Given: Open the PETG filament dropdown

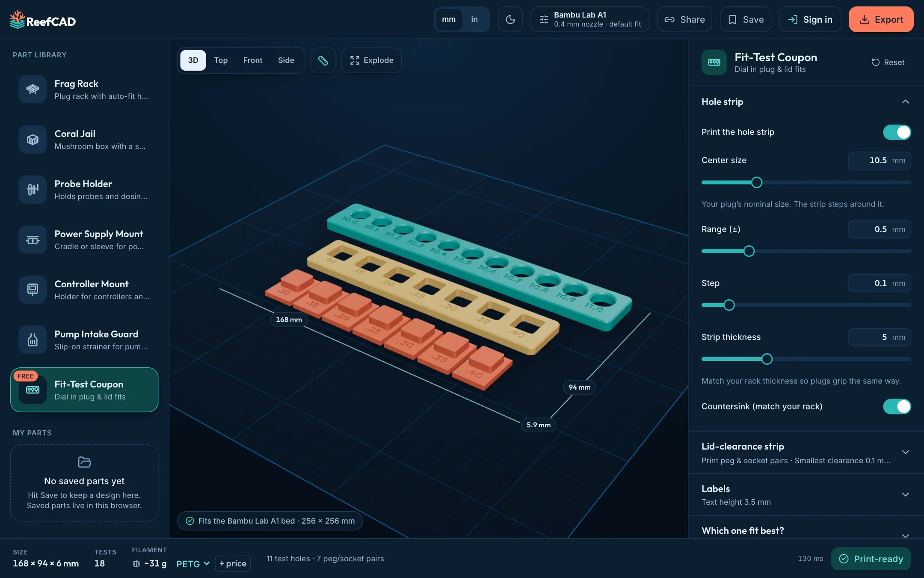Looking at the screenshot, I should pyautogui.click(x=192, y=564).
